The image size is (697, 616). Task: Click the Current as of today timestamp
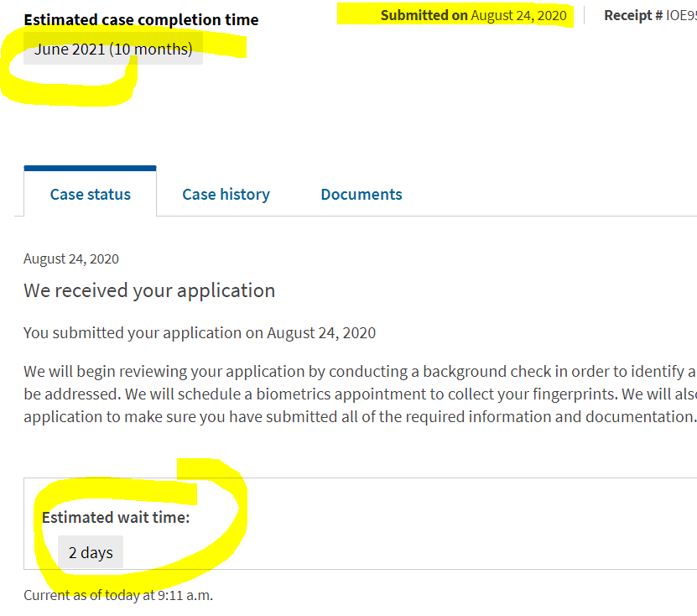coord(118,595)
